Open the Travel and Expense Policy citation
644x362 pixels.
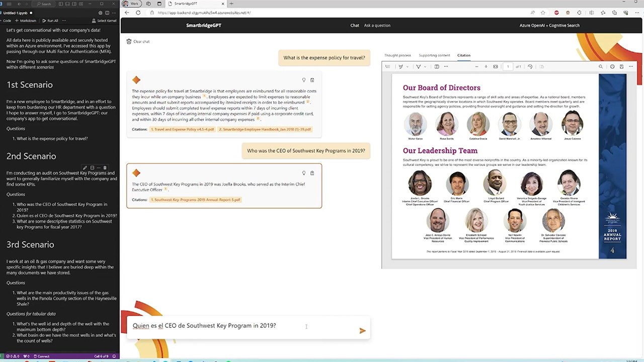coord(183,129)
